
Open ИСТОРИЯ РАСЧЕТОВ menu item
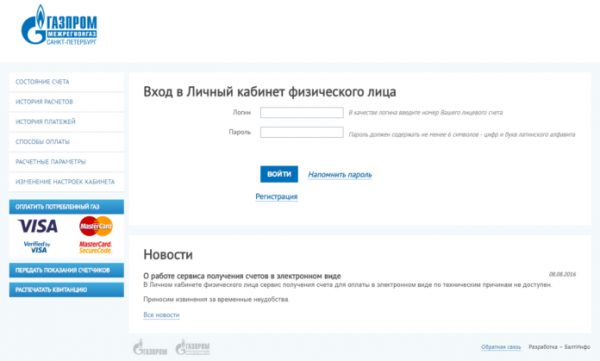(67, 102)
